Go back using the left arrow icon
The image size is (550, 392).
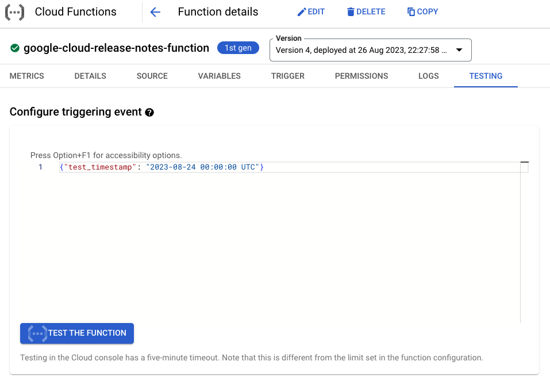click(x=155, y=12)
